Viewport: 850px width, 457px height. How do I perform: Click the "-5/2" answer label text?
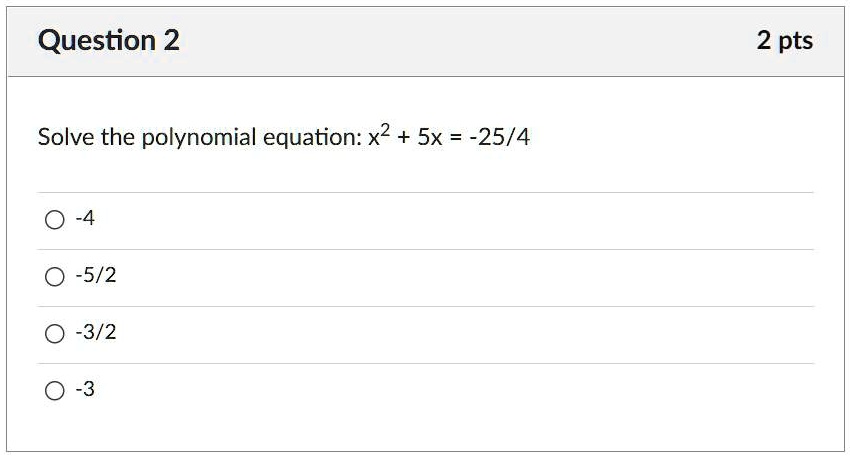96,275
